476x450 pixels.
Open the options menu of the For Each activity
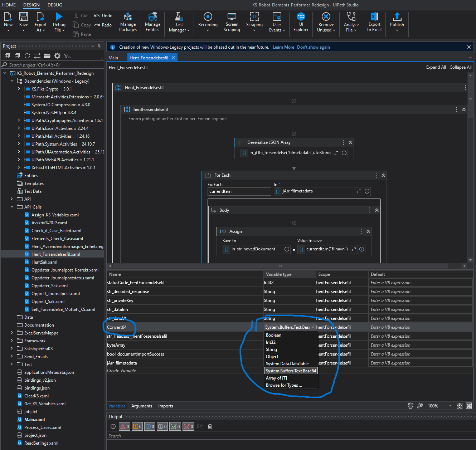pyautogui.click(x=376, y=175)
